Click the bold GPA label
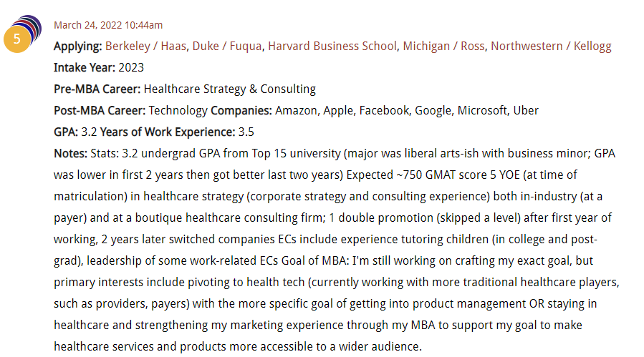Screen dimensions: 644x357 66,132
